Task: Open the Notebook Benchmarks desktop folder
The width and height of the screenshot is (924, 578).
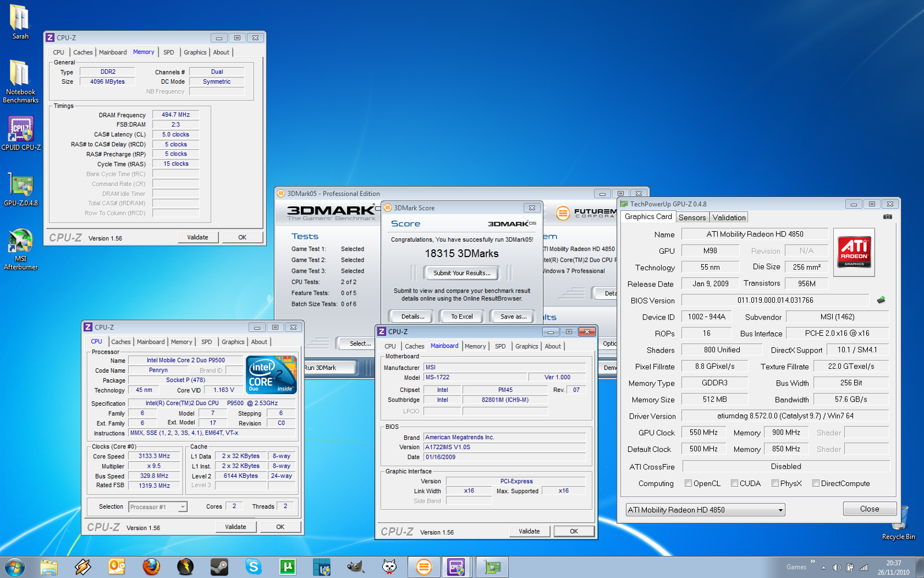Action: click(x=20, y=81)
